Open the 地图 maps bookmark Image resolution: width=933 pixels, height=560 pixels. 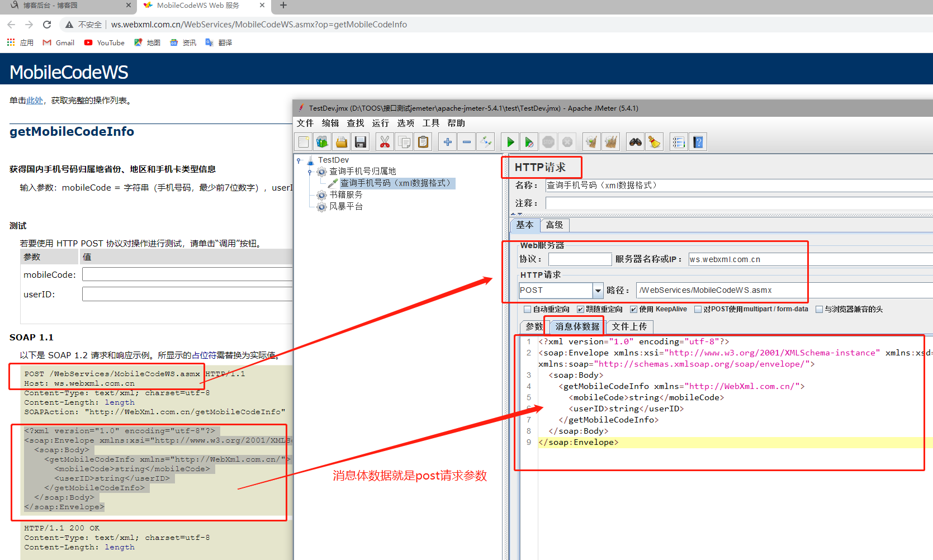[x=148, y=42]
